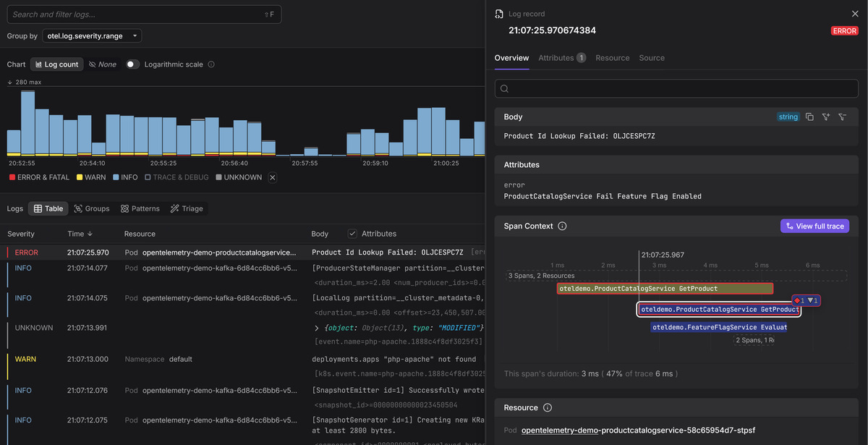Open the Patterns logs view
The image size is (868, 445).
click(x=140, y=208)
